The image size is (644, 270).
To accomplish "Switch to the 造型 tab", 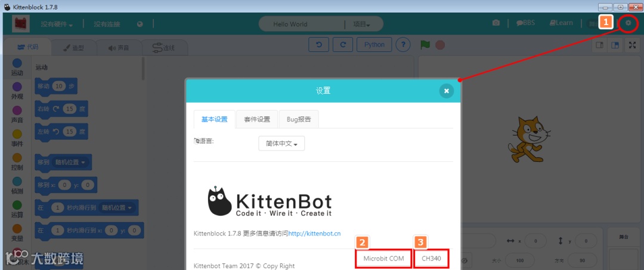I will (74, 48).
